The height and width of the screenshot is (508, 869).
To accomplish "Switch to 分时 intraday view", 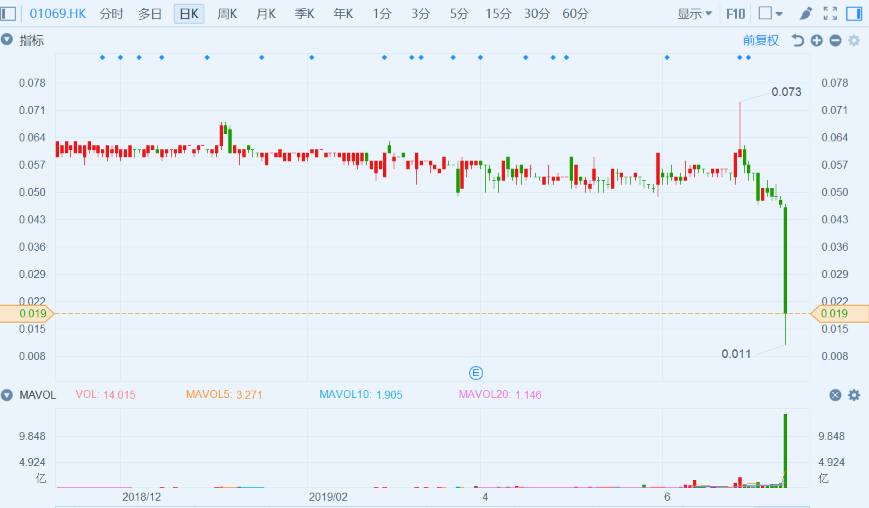I will (111, 13).
